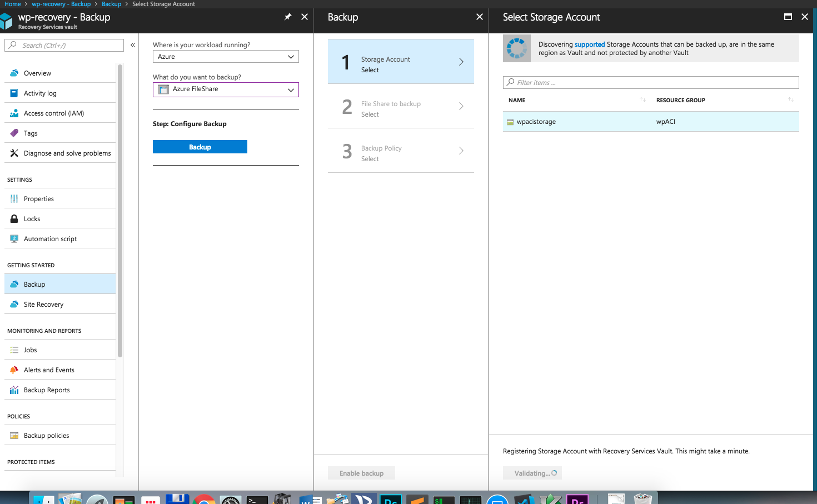Click the Properties icon
This screenshot has width=817, height=504.
[14, 198]
